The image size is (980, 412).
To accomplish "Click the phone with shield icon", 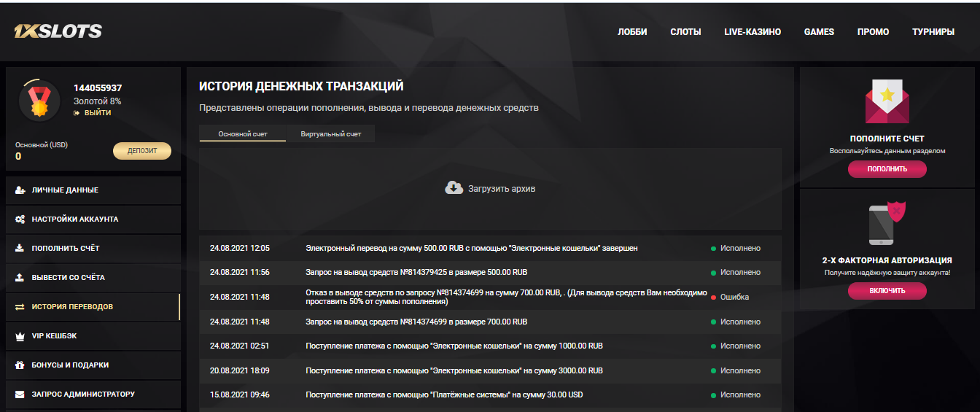I will pos(887,223).
